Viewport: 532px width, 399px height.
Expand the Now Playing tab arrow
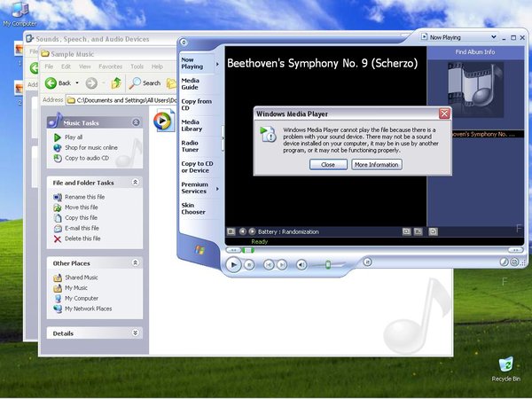coord(217,64)
